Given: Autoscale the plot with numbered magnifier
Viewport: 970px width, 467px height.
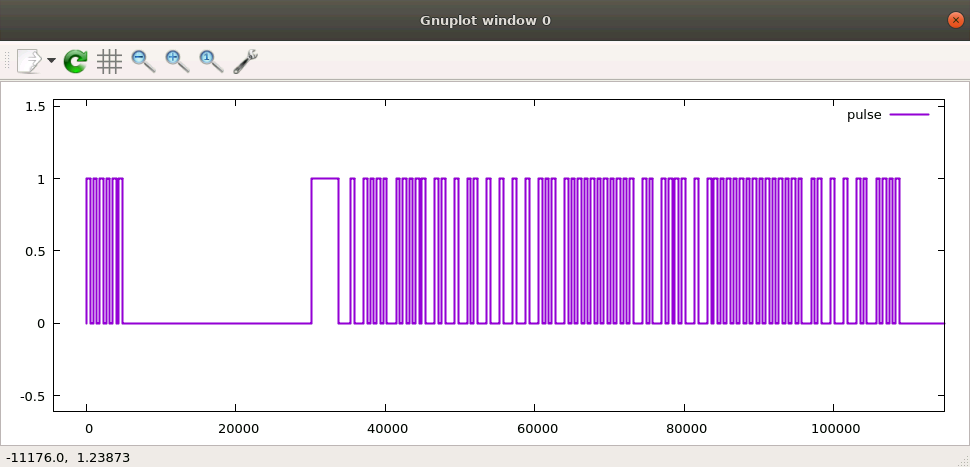Looking at the screenshot, I should pyautogui.click(x=211, y=61).
